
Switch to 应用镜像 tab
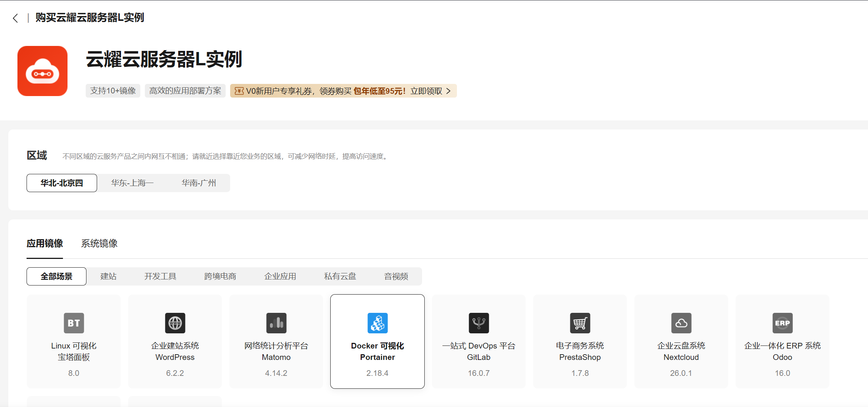click(45, 243)
